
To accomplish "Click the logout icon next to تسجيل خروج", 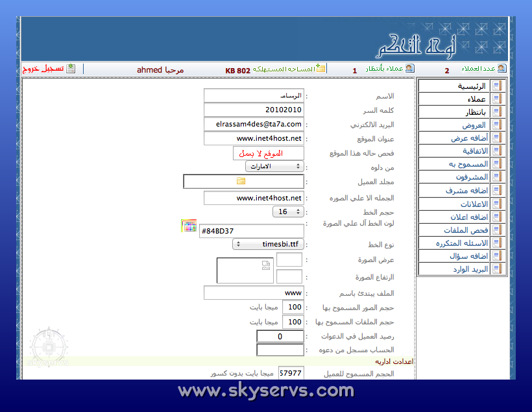I will click(x=71, y=69).
